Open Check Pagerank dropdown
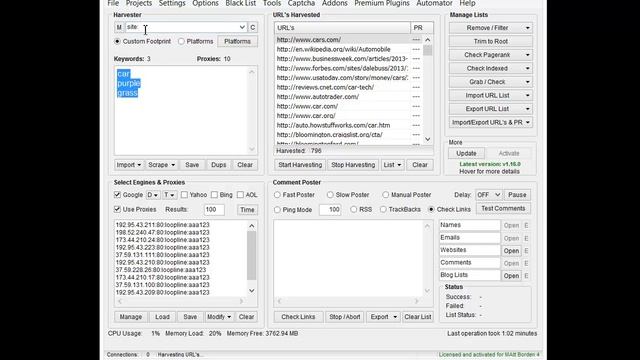Viewport: 640px width, 360px height. (x=491, y=55)
